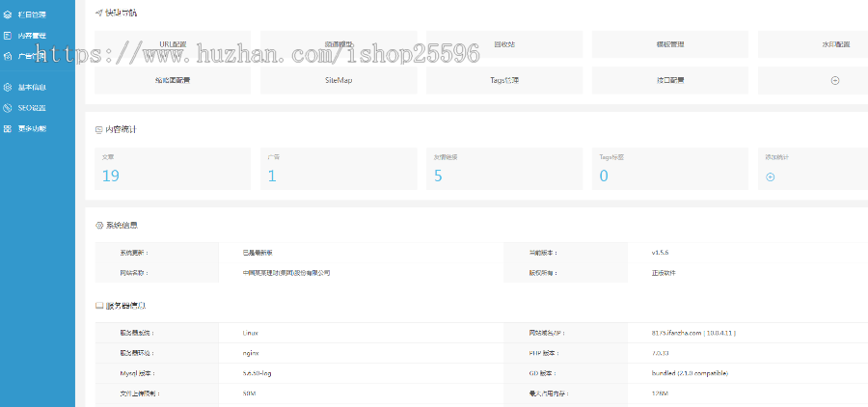Click the PHP version value
This screenshot has width=868, height=407.
(660, 353)
